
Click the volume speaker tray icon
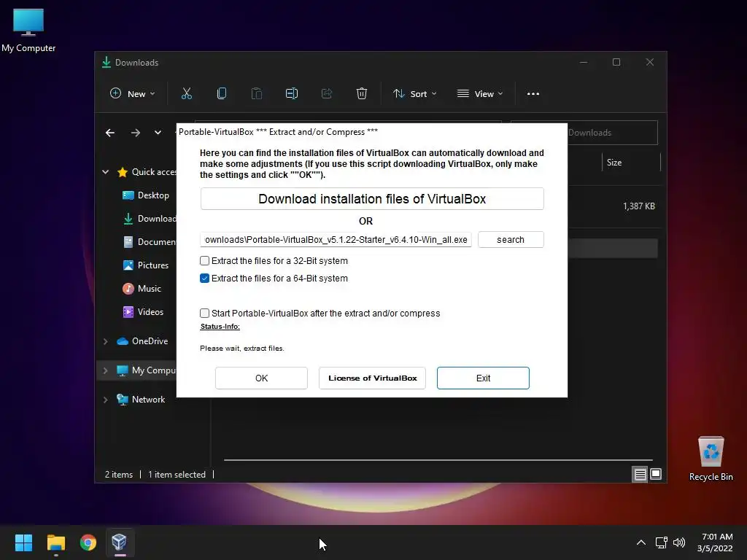click(679, 542)
